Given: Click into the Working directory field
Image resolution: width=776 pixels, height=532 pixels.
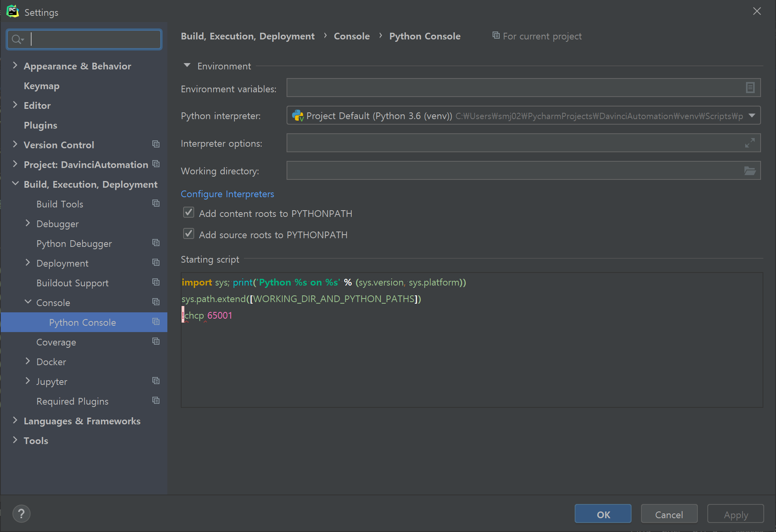Looking at the screenshot, I should [x=513, y=171].
